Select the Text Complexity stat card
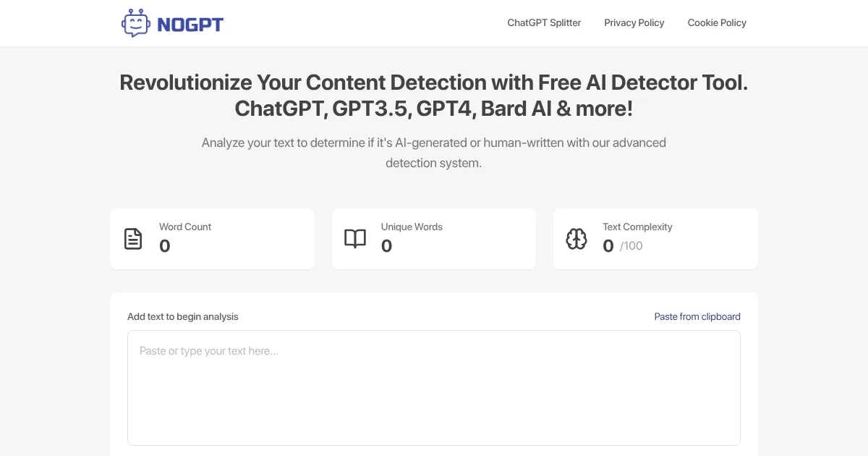The image size is (868, 456). (655, 238)
